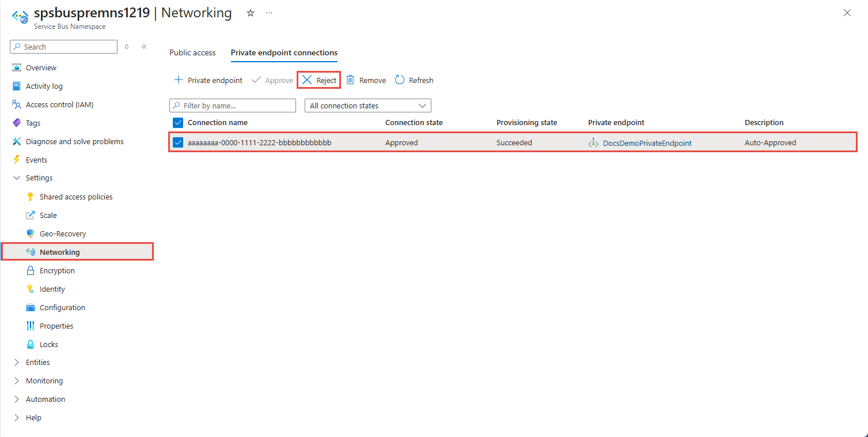
Task: Click the Scale icon
Action: pos(31,215)
